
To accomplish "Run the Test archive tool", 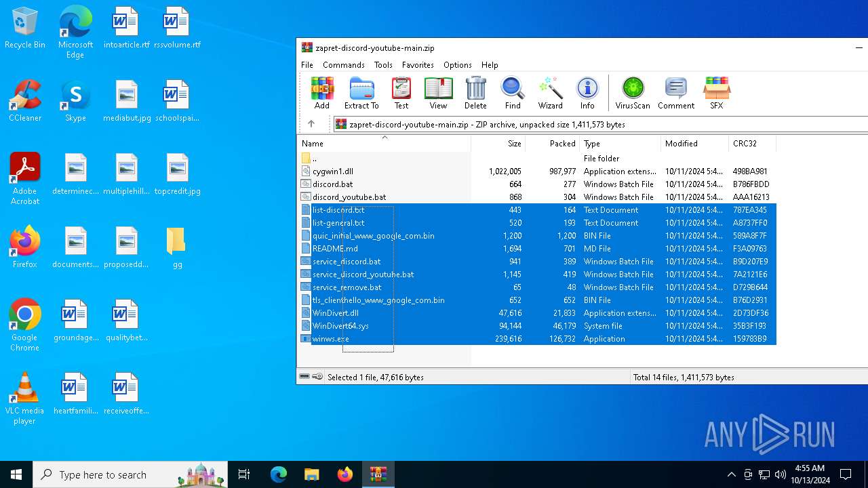I will 401,93.
